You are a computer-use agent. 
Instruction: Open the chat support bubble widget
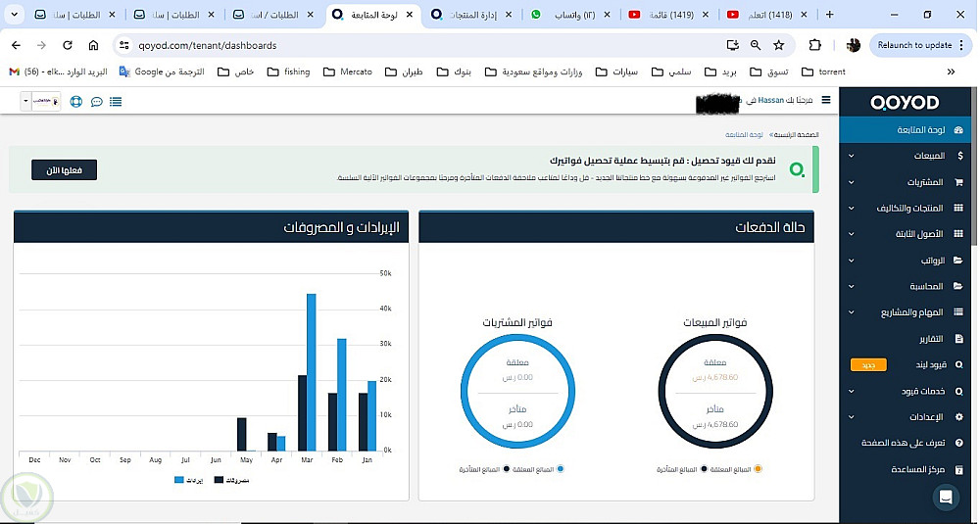[946, 498]
